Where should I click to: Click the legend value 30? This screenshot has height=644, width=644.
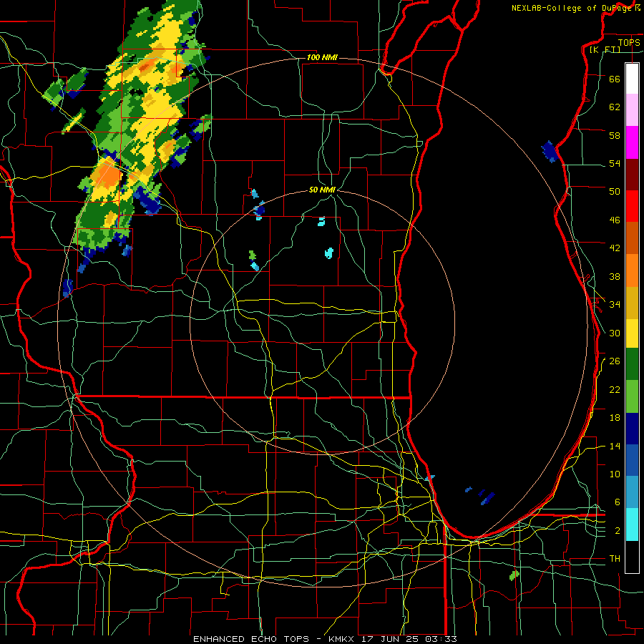(x=615, y=333)
